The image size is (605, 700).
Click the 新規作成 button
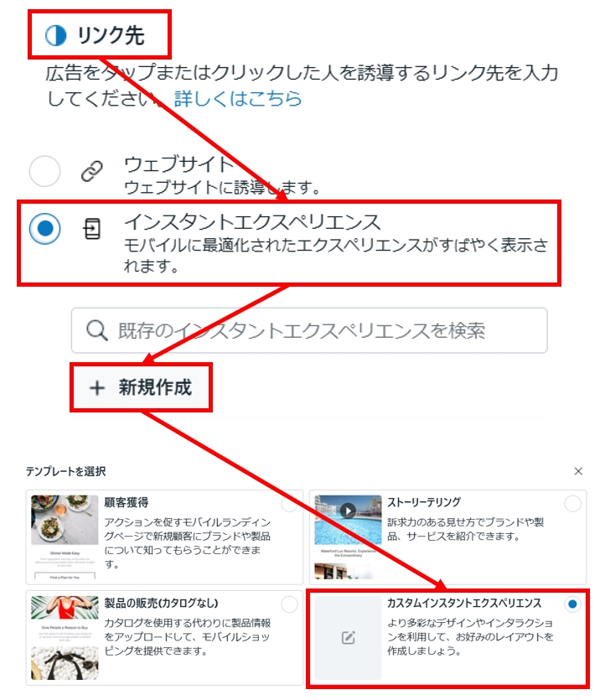point(141,387)
